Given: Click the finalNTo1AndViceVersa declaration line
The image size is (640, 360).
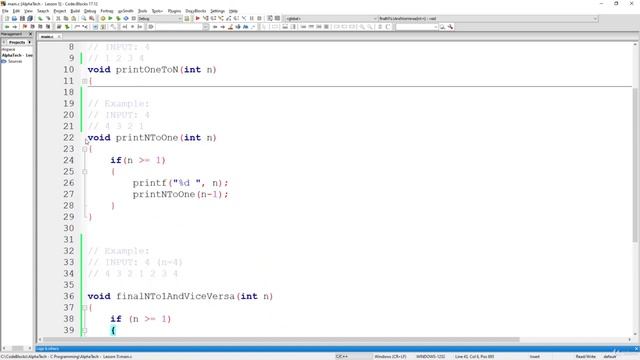Looking at the screenshot, I should (180, 296).
